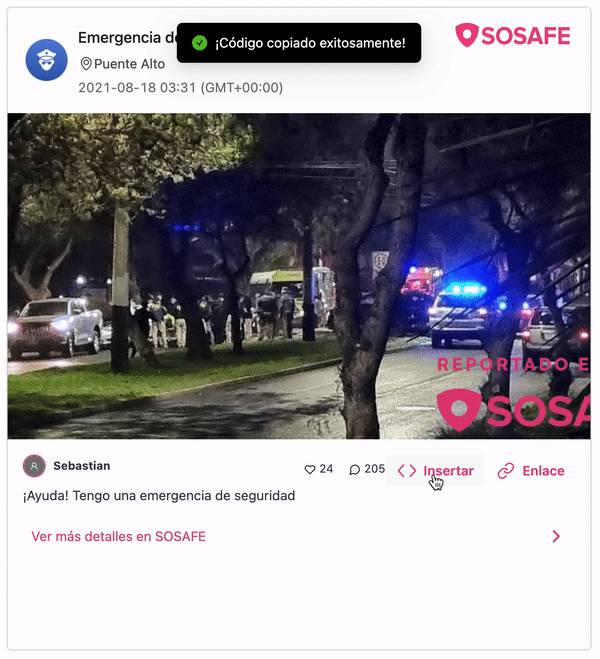
Task: Click the Código copiado exitosamente notification
Action: pyautogui.click(x=299, y=43)
